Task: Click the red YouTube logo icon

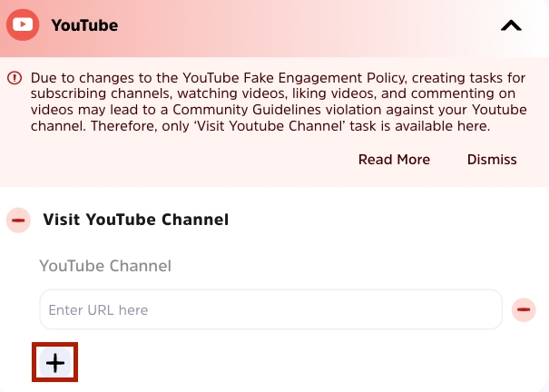Action: (x=23, y=24)
